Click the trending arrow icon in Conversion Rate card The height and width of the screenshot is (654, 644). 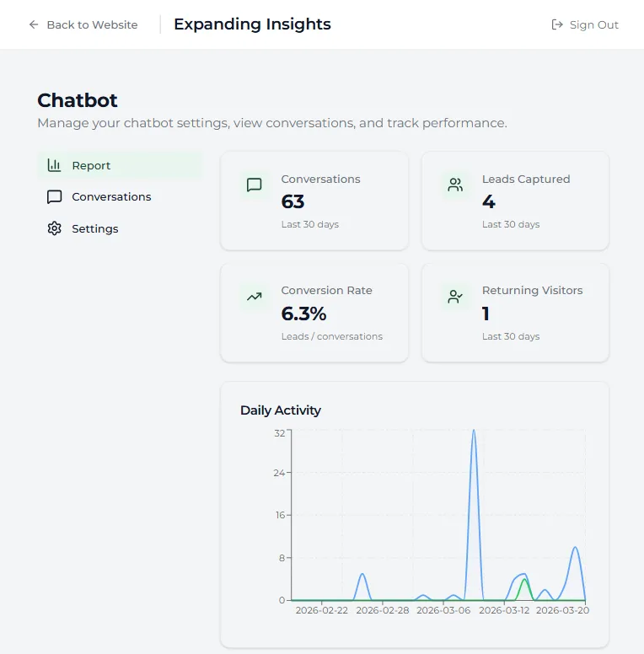click(x=255, y=297)
